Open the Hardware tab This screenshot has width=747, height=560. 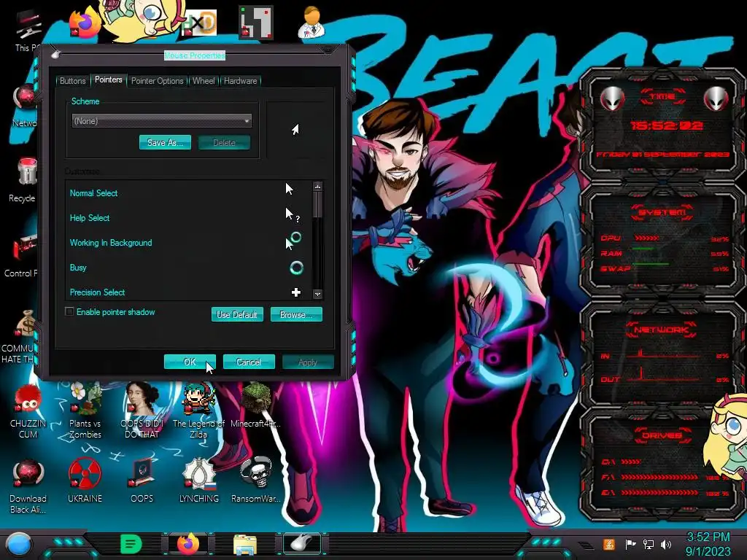point(241,81)
